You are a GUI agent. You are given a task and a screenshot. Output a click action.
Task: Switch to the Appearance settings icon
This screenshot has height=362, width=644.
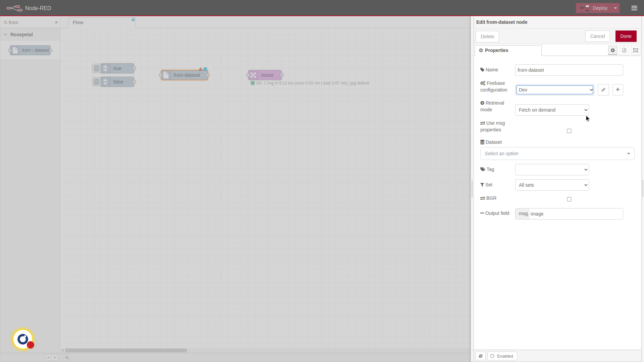(x=635, y=50)
